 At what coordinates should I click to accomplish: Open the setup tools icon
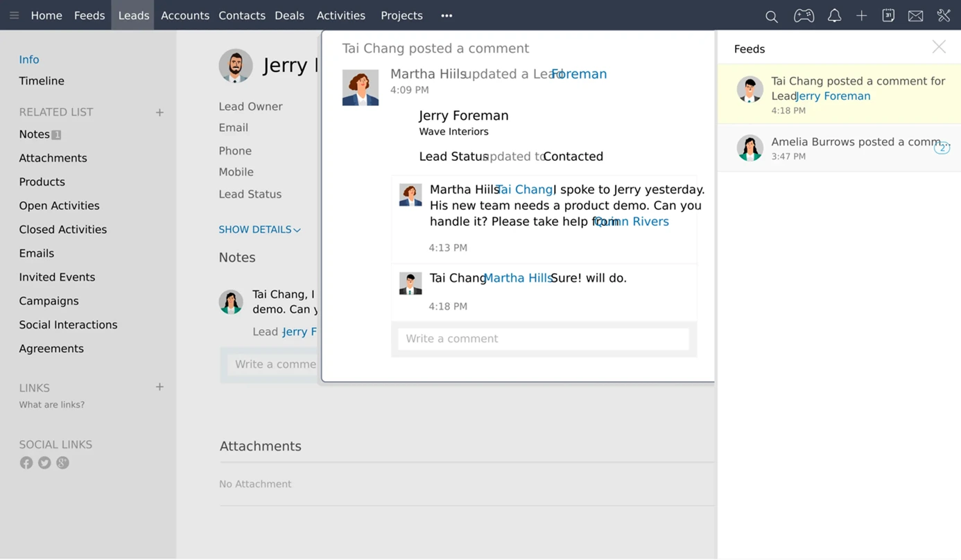click(943, 15)
